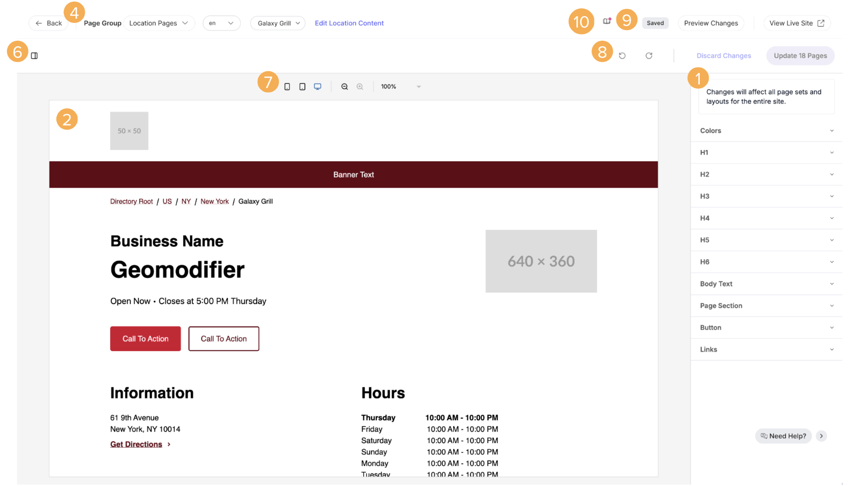Expand the Button style section
868x486 pixels.
click(x=766, y=327)
